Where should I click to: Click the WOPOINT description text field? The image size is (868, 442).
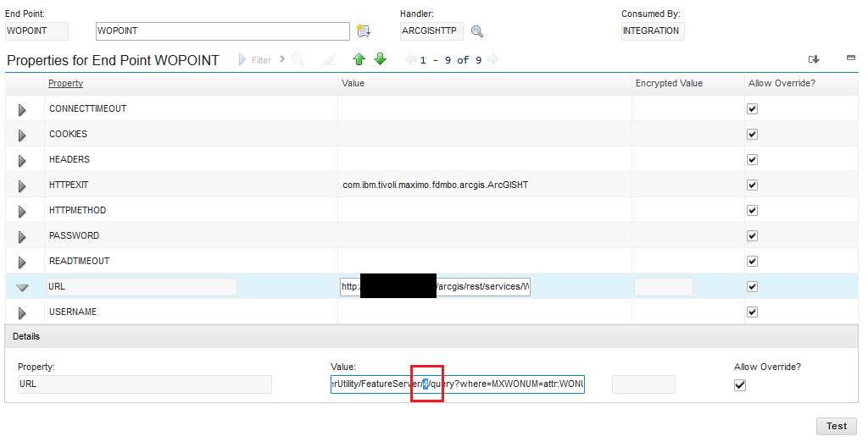coord(222,31)
